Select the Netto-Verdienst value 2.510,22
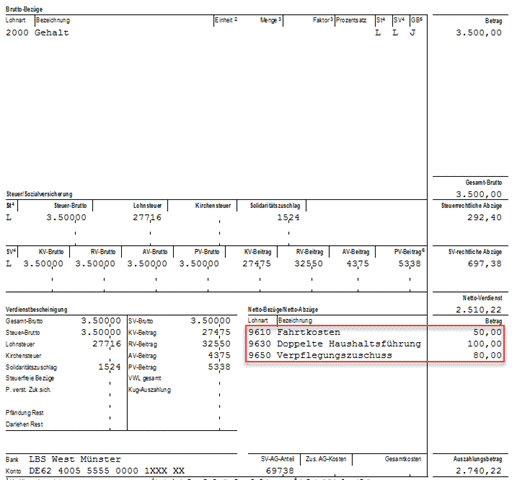Screen dimensions: 512x480 (479, 310)
